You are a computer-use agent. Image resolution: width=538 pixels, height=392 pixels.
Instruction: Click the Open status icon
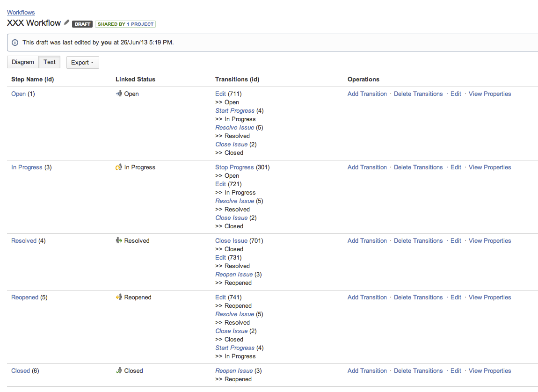click(x=119, y=94)
